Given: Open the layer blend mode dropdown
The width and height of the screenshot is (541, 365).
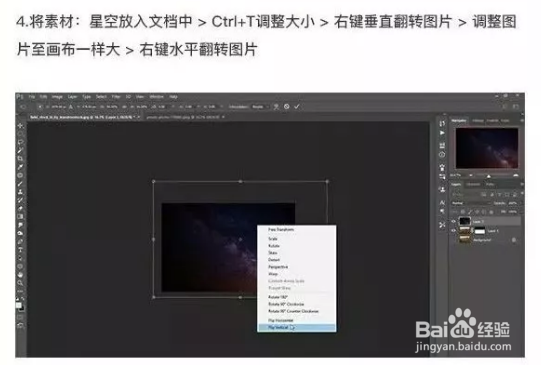Looking at the screenshot, I should [470, 203].
